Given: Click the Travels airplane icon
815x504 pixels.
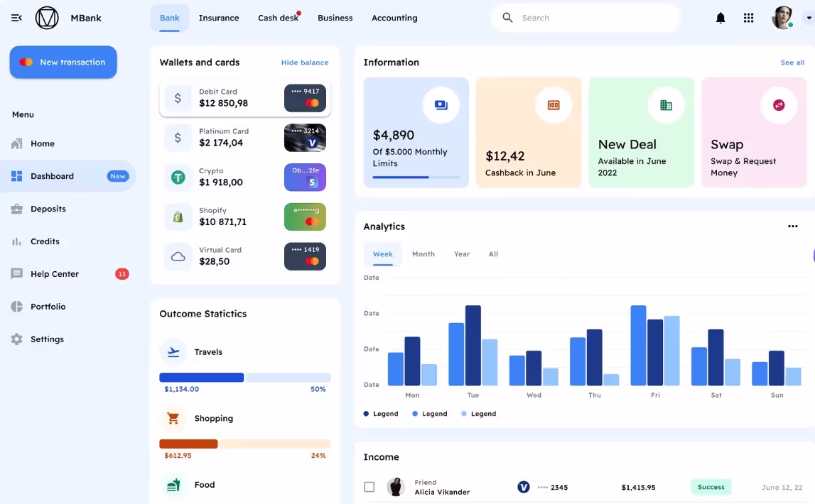Looking at the screenshot, I should tap(173, 351).
